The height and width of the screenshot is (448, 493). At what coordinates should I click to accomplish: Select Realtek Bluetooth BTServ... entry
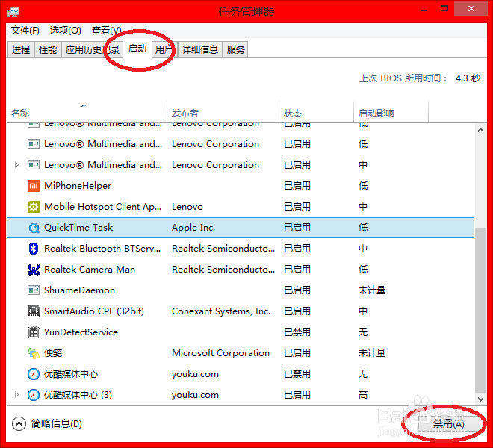[102, 249]
